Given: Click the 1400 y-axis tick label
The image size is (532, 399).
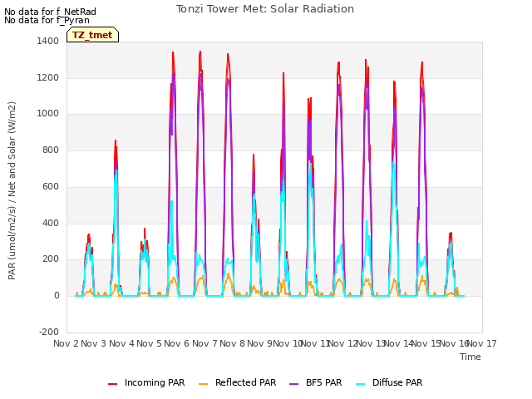Looking at the screenshot, I should coord(48,41).
